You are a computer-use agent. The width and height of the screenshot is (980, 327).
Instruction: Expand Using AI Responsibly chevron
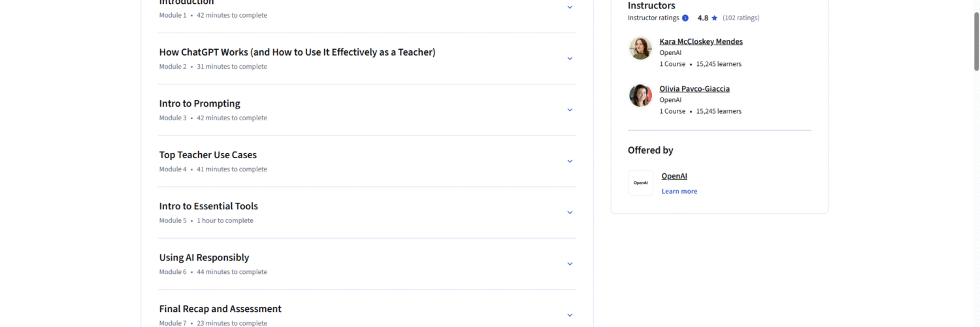coord(570,264)
